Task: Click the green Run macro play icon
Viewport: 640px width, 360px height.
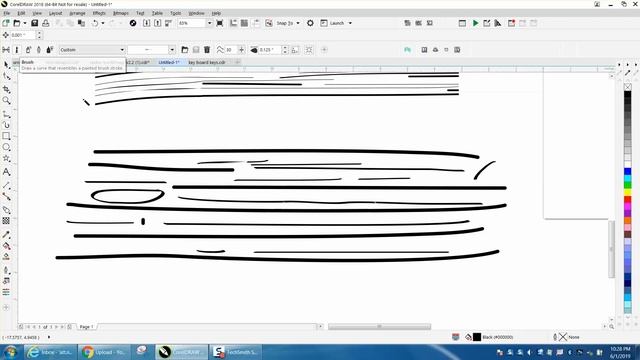Action: [x=476, y=23]
